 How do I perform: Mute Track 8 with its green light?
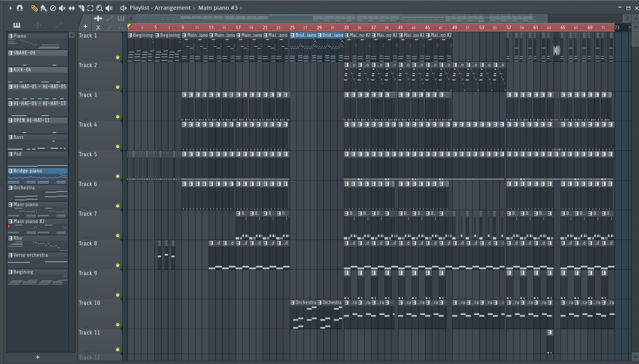click(x=118, y=265)
